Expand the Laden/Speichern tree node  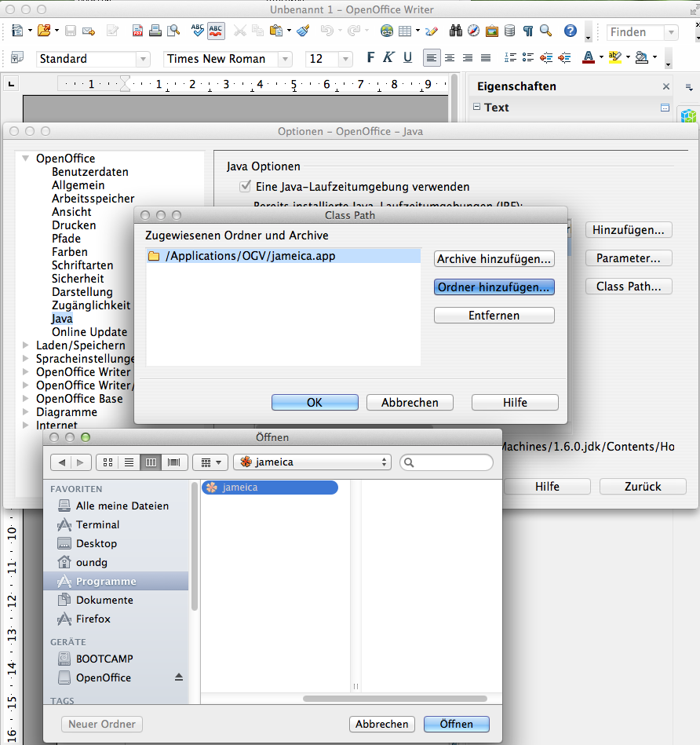coord(26,345)
